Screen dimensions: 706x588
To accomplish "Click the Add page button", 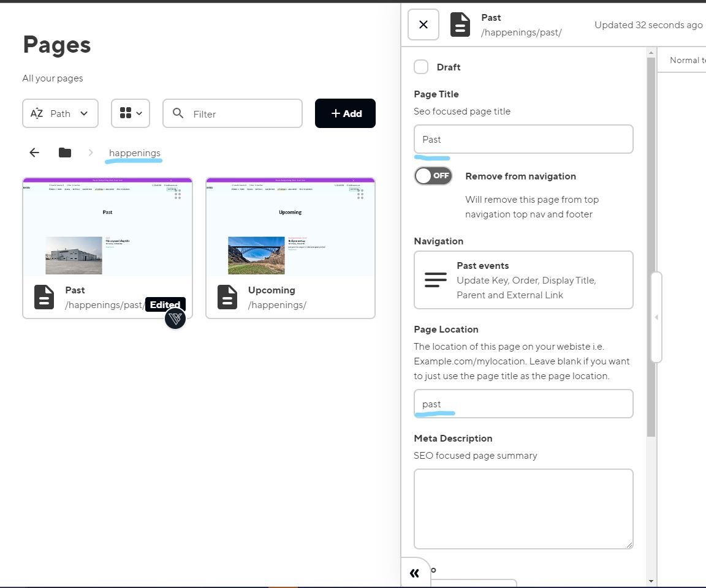I will (345, 113).
